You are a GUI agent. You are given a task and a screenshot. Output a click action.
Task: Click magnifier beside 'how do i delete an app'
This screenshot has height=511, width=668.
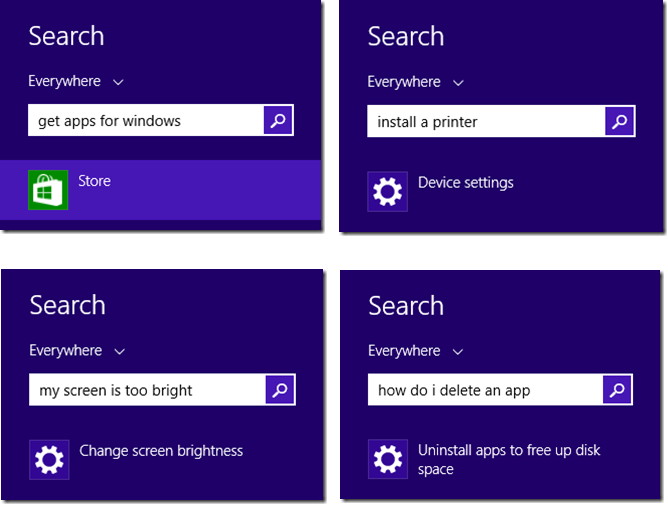[617, 390]
